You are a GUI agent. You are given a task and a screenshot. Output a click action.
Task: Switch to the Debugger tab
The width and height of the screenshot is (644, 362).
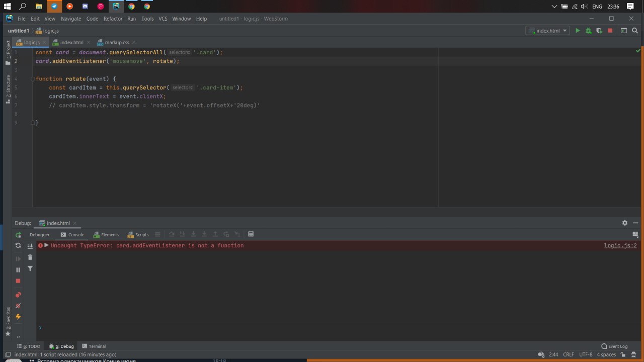pyautogui.click(x=40, y=235)
